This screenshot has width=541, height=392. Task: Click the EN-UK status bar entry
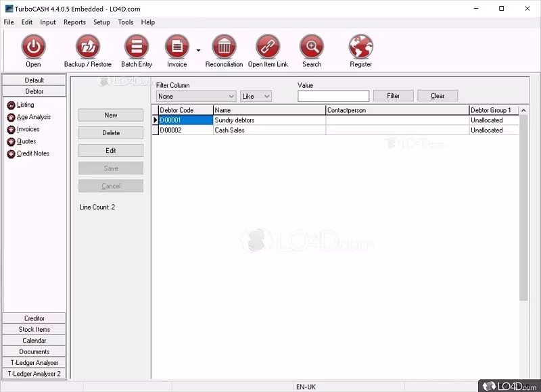(x=306, y=387)
